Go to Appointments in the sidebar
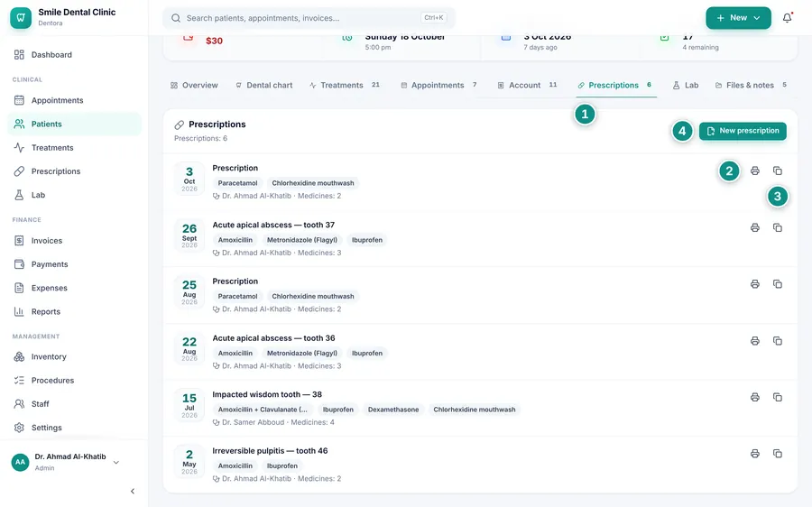The height and width of the screenshot is (507, 812). coord(74,100)
